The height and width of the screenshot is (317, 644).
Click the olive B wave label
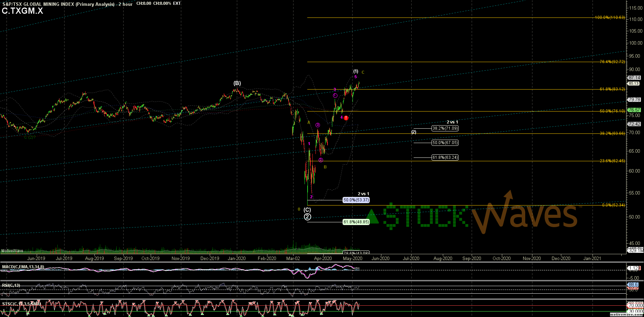(325, 167)
